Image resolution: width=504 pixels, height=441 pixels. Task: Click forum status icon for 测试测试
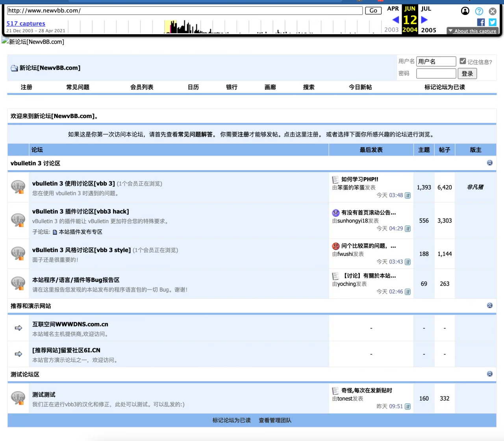point(18,398)
